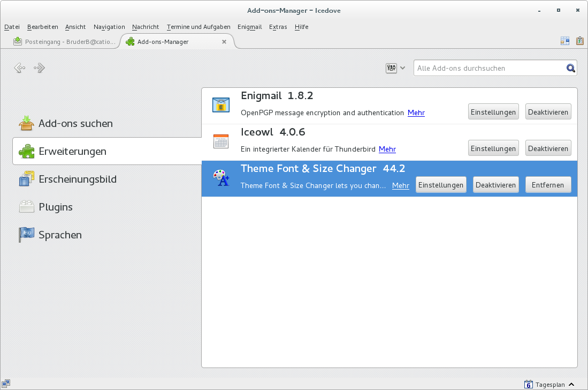Switch to the Posteingang tab
Image resolution: width=588 pixels, height=390 pixels.
point(65,42)
